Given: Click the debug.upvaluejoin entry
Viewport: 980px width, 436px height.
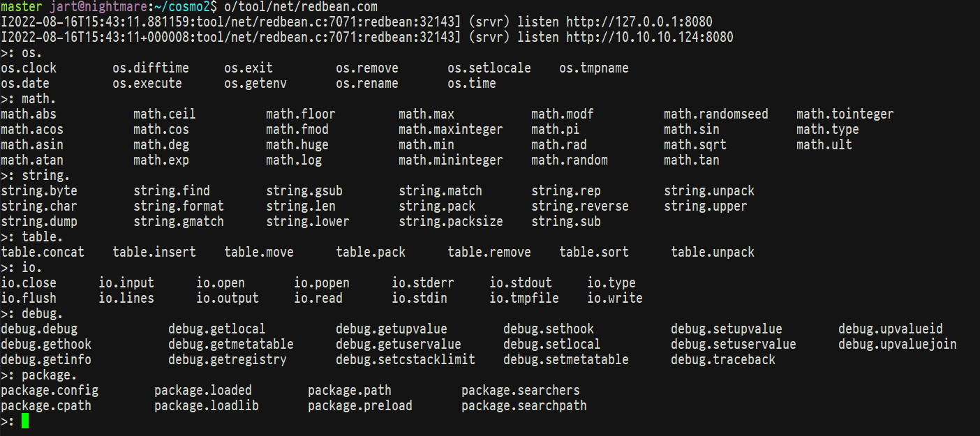Looking at the screenshot, I should 898,345.
